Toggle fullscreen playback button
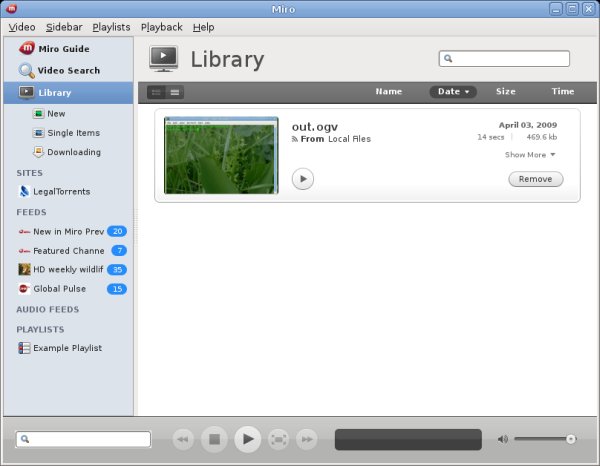This screenshot has height=466, width=600. [279, 439]
